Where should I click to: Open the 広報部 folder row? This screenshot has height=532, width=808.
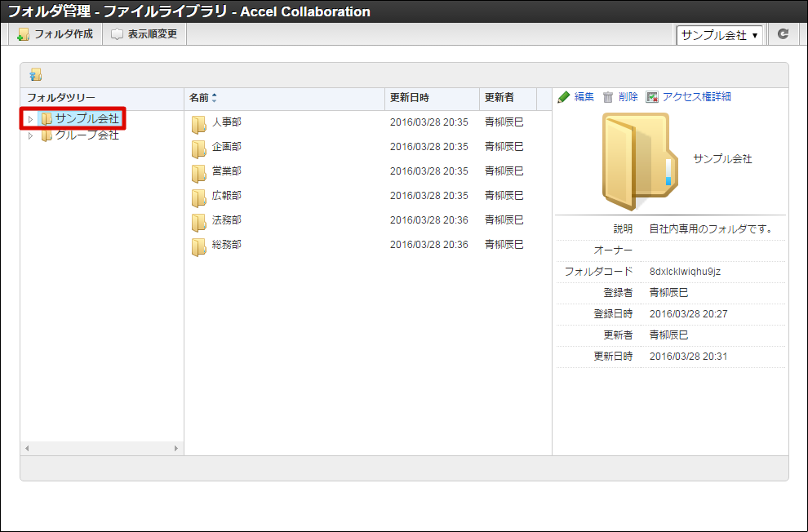(x=368, y=196)
